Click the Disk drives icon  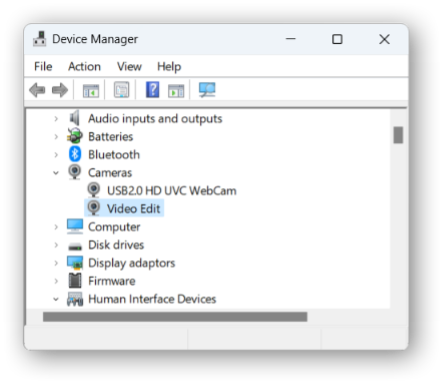coord(75,246)
